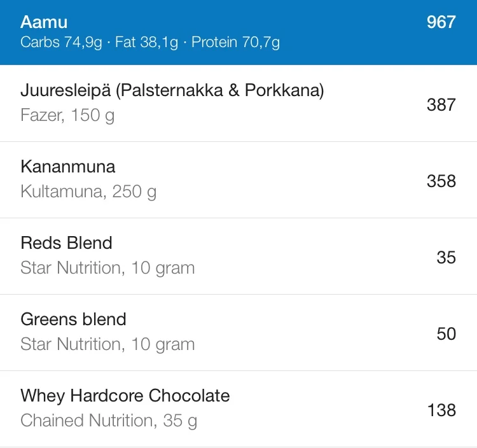
Task: Select the Reds Blend entry
Action: point(66,243)
